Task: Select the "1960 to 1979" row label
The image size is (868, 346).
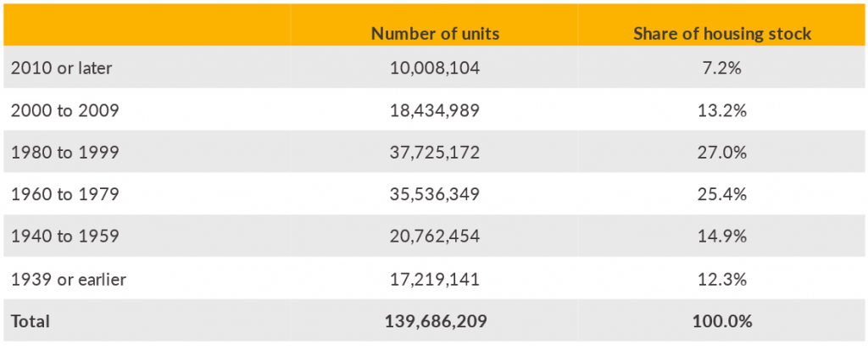Action: (64, 194)
